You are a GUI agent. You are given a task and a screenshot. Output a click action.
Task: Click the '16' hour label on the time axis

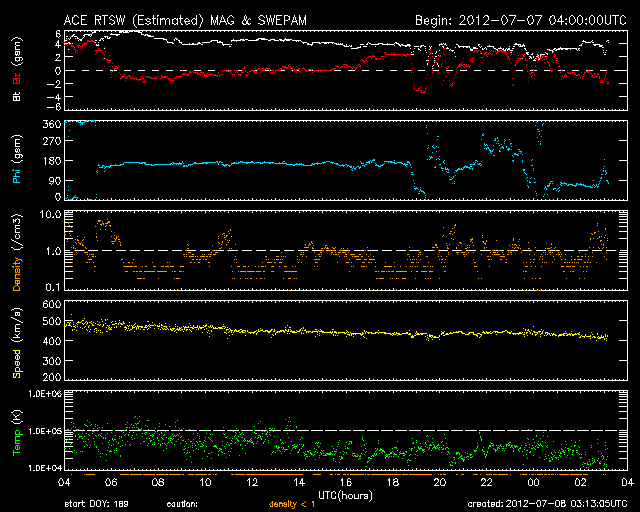tap(346, 482)
